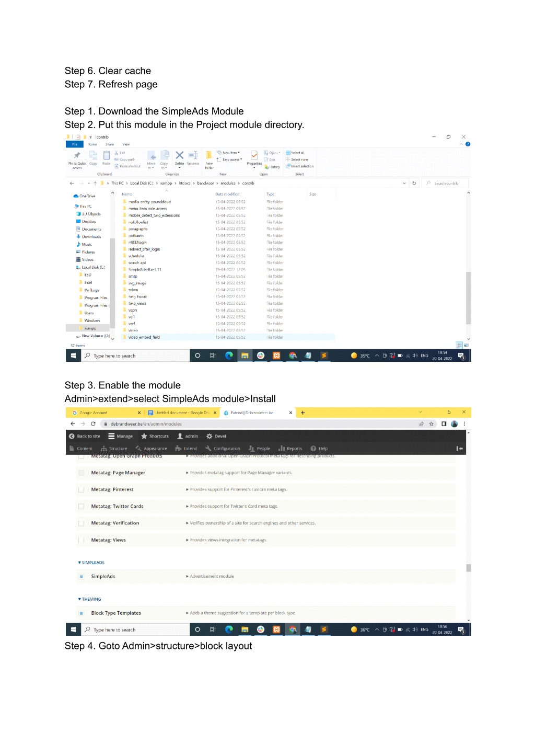Toggle Drupal toolbar orientation arrow icon

(x=460, y=448)
